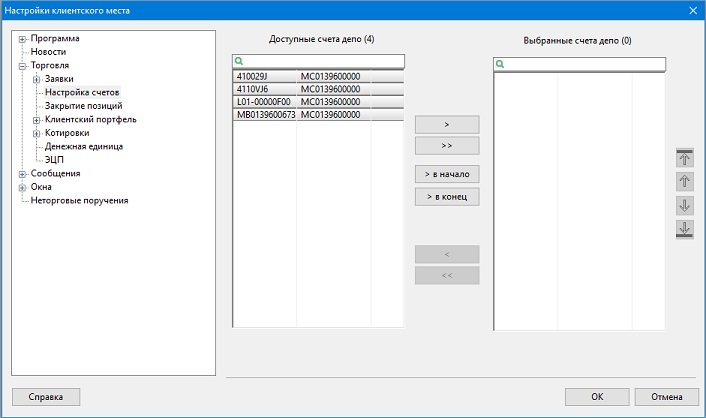
Task: Select account row MB0139600673
Action: pos(318,115)
